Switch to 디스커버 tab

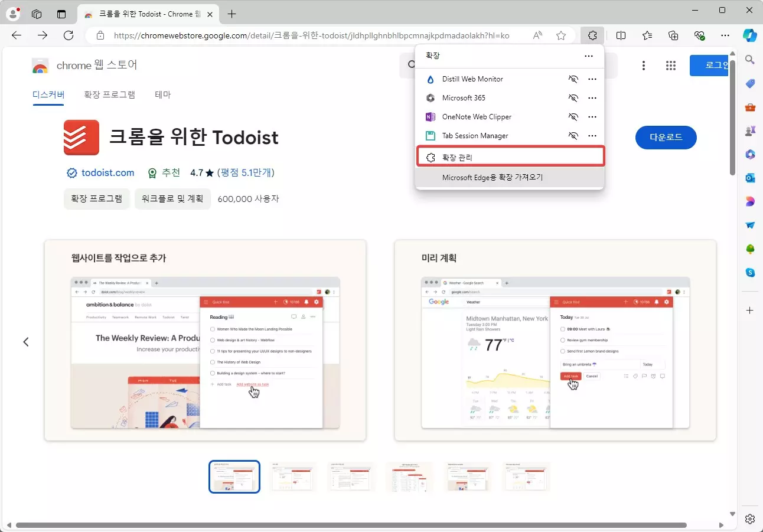(48, 94)
